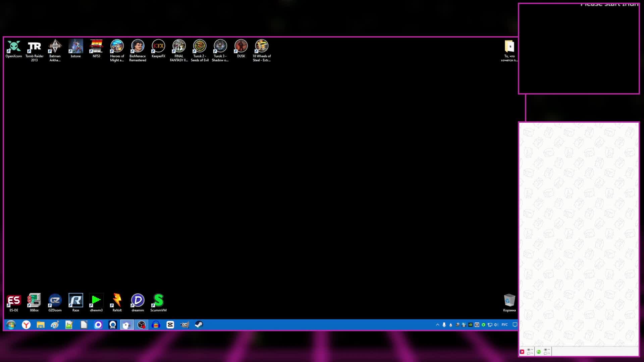The height and width of the screenshot is (362, 644).
Task: Open the GZDoom shortcut icon
Action: click(x=55, y=301)
